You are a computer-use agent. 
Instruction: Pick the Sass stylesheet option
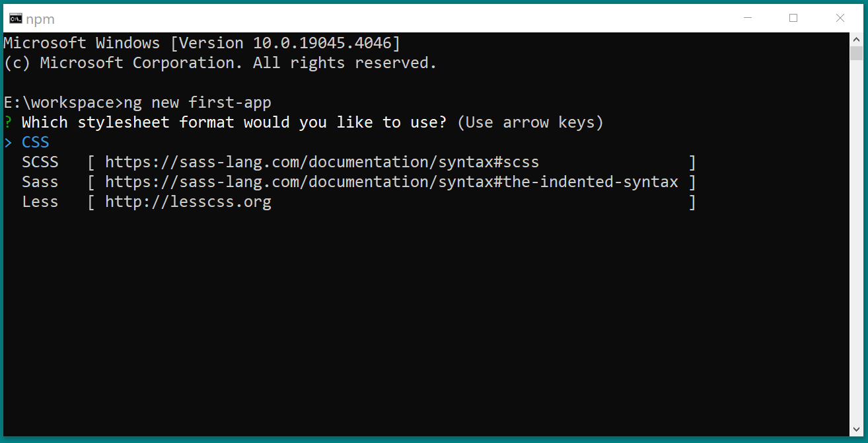click(40, 182)
